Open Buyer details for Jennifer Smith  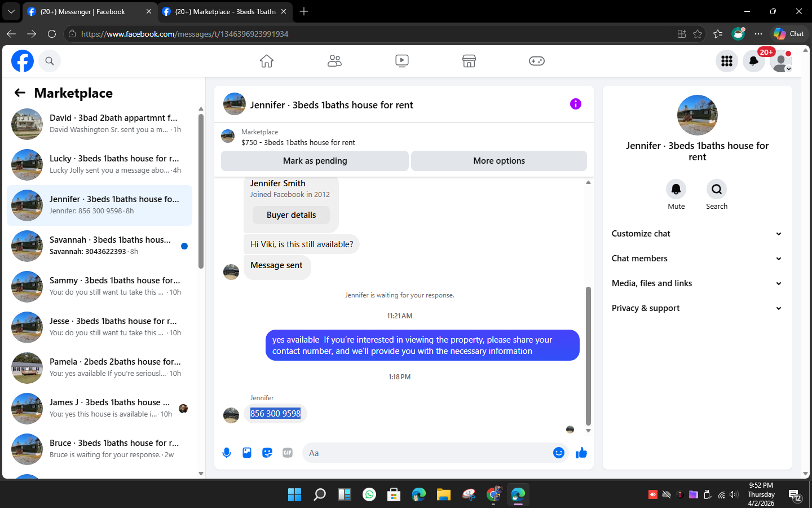(x=291, y=215)
